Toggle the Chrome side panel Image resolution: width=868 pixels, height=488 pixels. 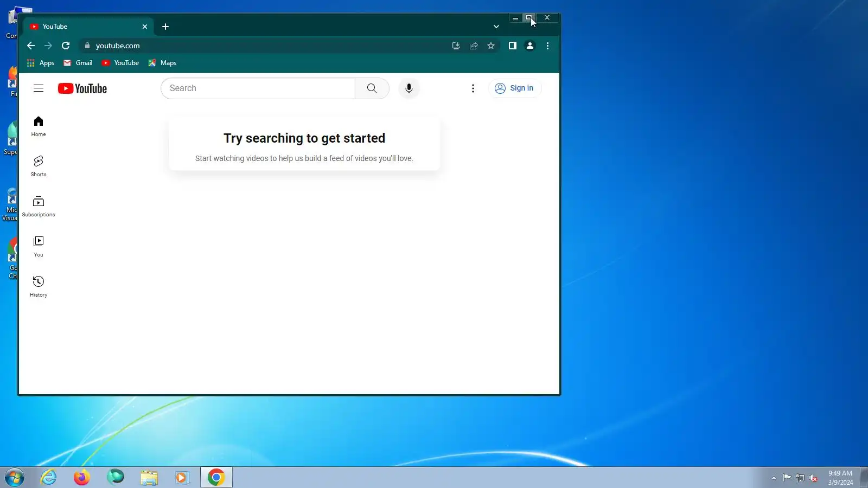coord(513,46)
